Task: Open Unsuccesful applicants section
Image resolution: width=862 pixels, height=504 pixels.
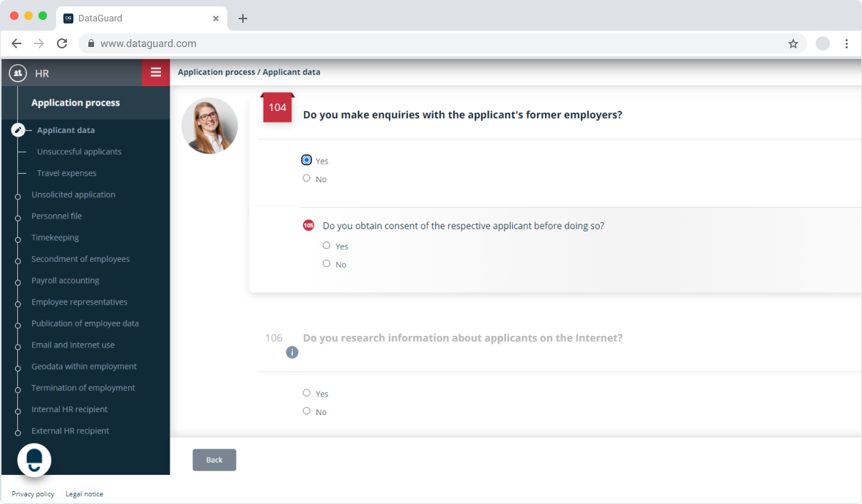Action: (x=79, y=152)
